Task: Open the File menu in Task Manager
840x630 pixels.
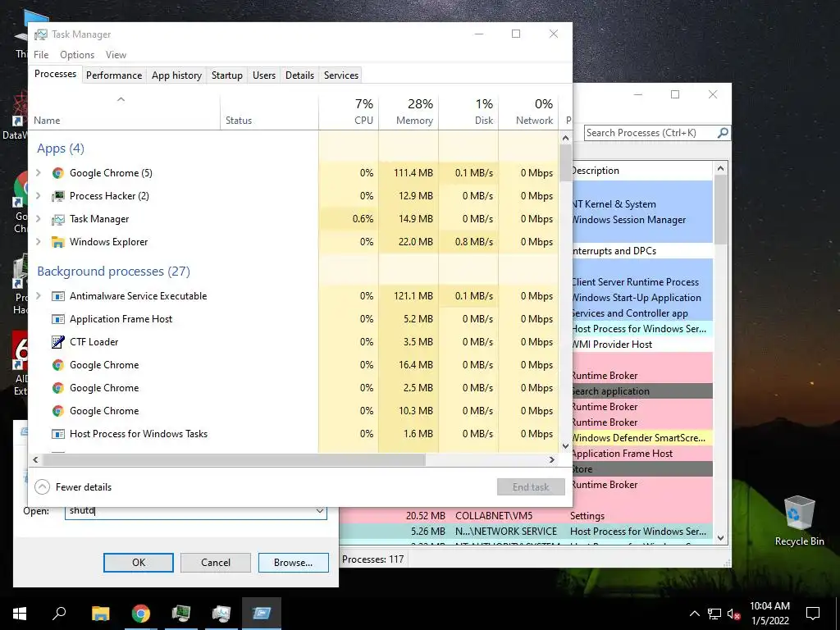Action: (x=41, y=55)
